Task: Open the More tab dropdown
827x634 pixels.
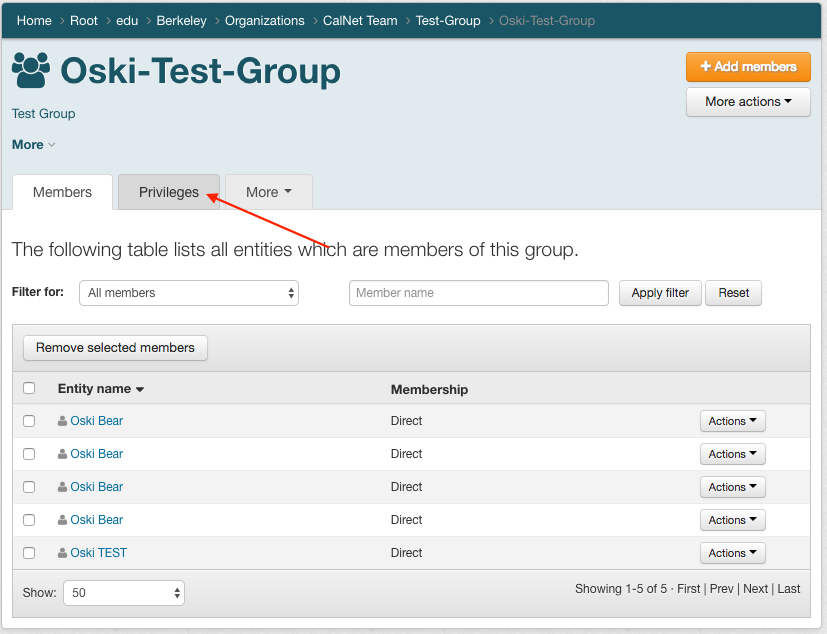Action: (x=268, y=192)
